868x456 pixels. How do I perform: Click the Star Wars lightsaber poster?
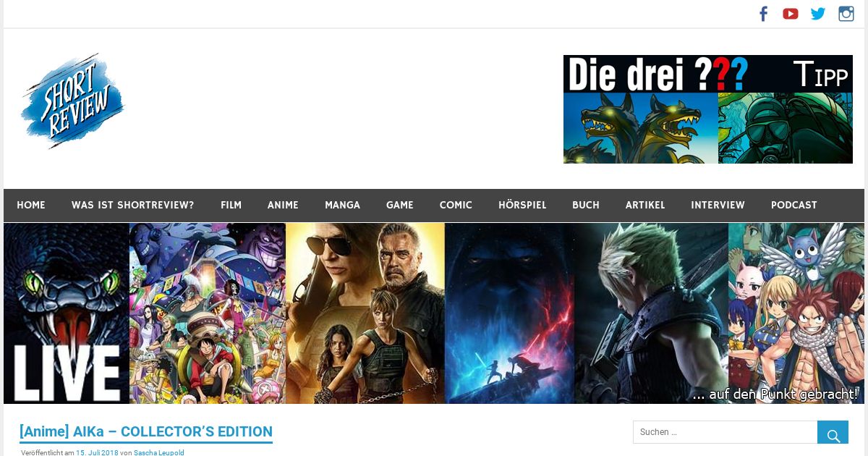[510, 313]
